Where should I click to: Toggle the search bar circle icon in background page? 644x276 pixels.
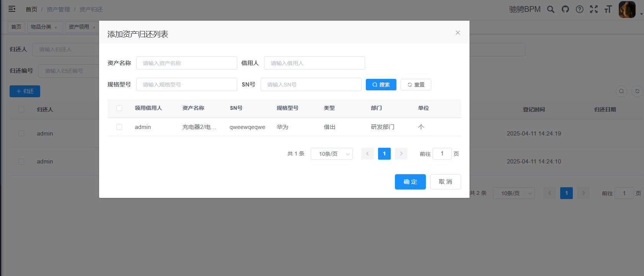tap(621, 91)
